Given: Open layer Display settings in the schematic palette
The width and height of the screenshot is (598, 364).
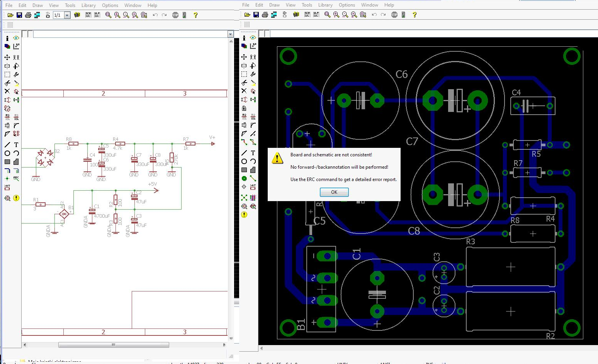Looking at the screenshot, I should point(7,46).
